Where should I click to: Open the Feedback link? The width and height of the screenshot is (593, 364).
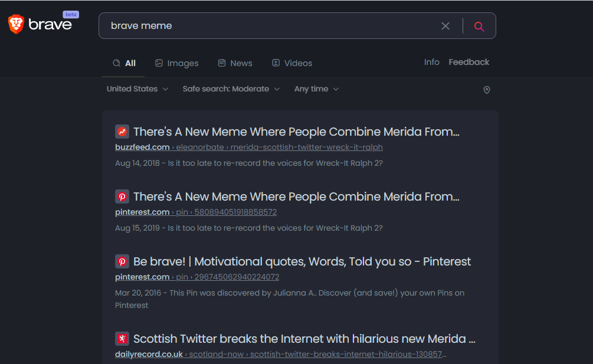(x=468, y=62)
